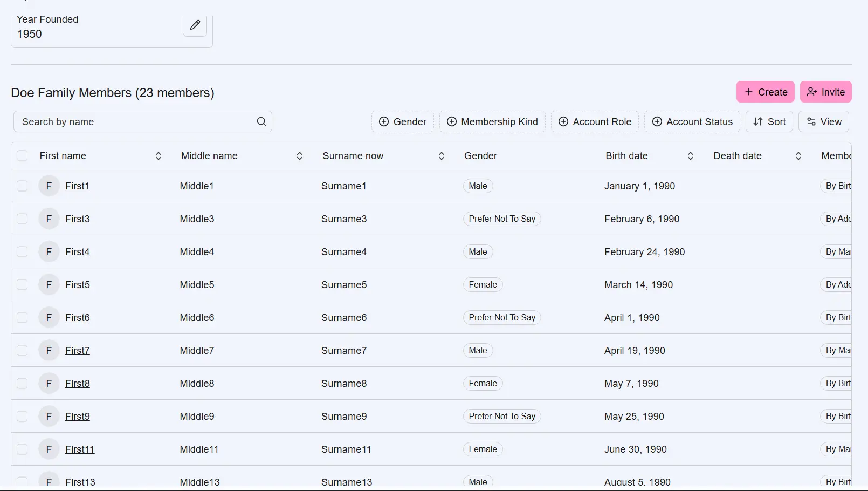Open the Gender filter dropdown

click(x=403, y=122)
